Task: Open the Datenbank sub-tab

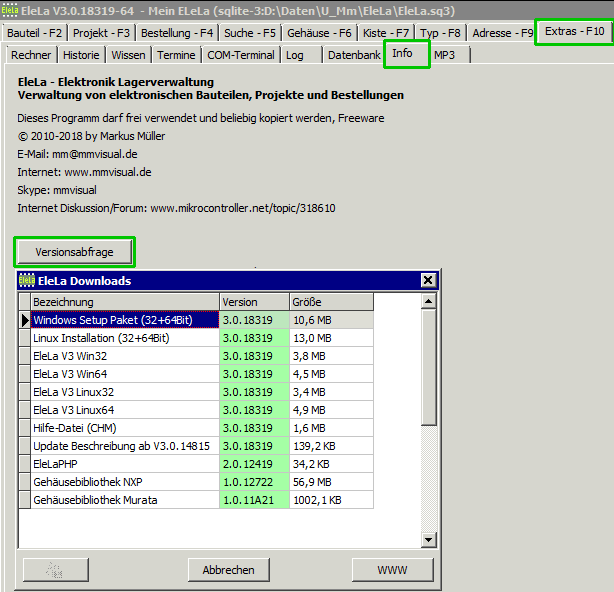Action: (354, 55)
